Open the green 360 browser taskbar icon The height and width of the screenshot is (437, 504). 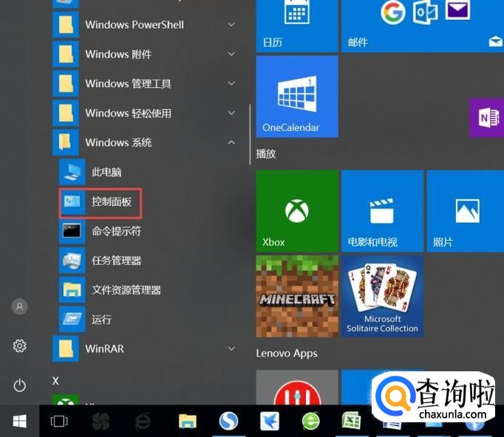310,421
